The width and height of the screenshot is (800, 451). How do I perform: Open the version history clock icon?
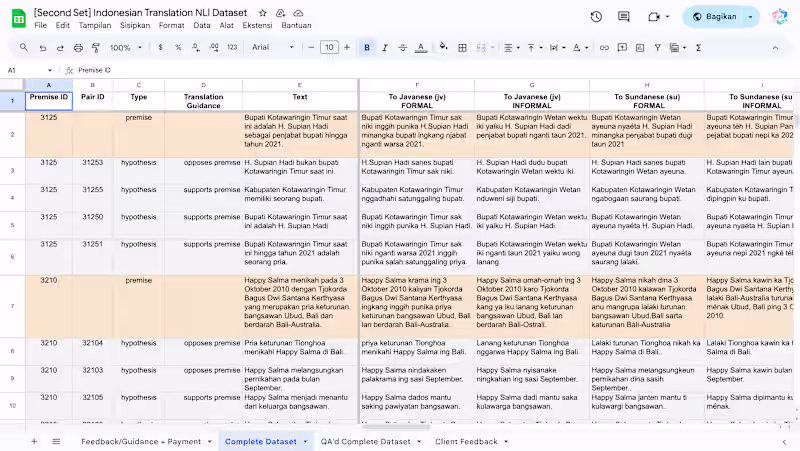tap(596, 17)
